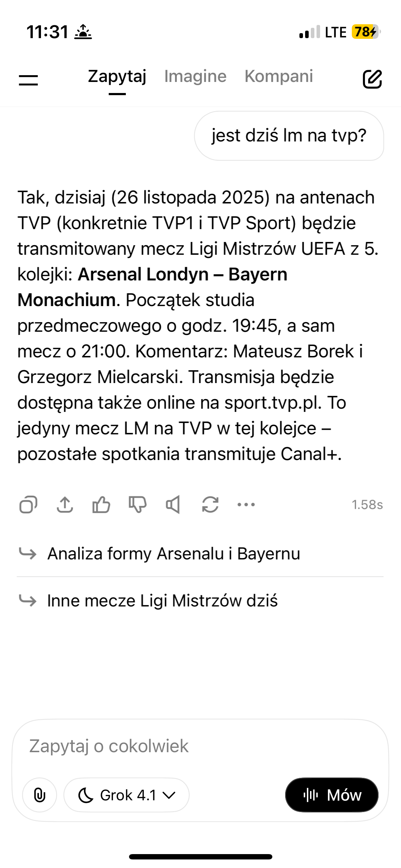Choose suggestion "Analiza formy Arsenalu i Bayernu"
Screen dimensions: 401x868
pos(174,554)
